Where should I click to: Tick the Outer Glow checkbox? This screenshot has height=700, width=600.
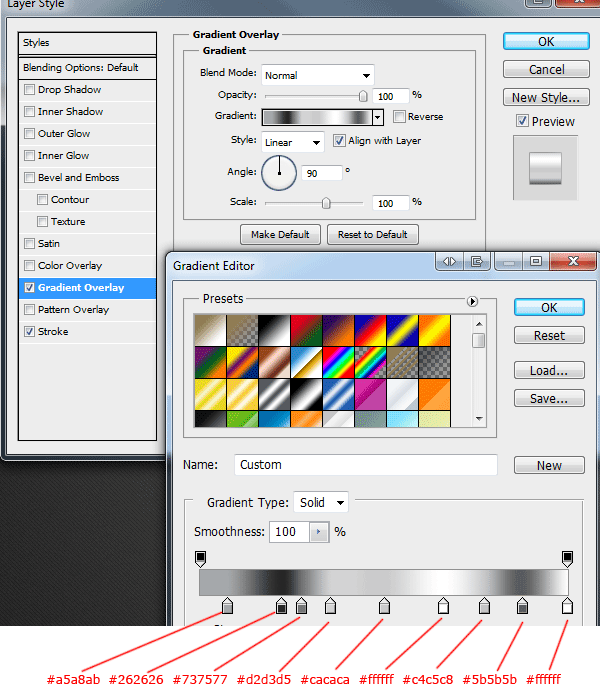coord(29,133)
